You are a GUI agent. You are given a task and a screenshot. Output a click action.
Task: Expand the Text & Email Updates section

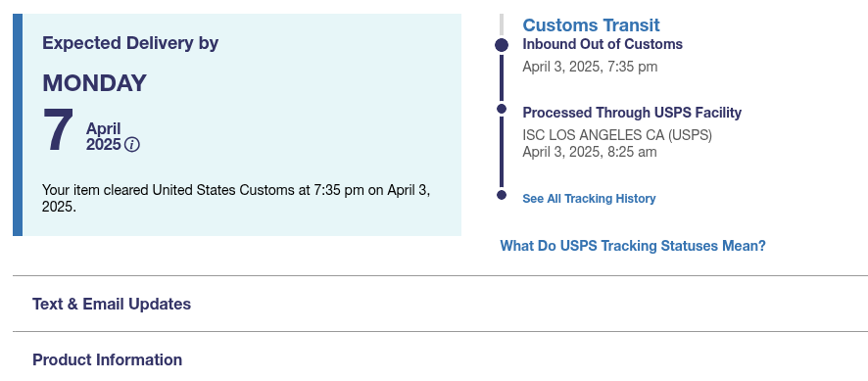[x=440, y=304]
